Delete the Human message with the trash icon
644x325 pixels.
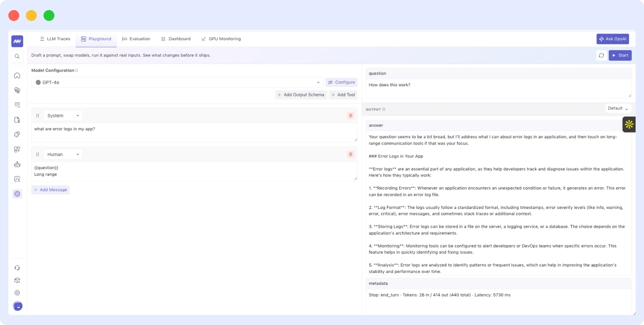point(350,154)
